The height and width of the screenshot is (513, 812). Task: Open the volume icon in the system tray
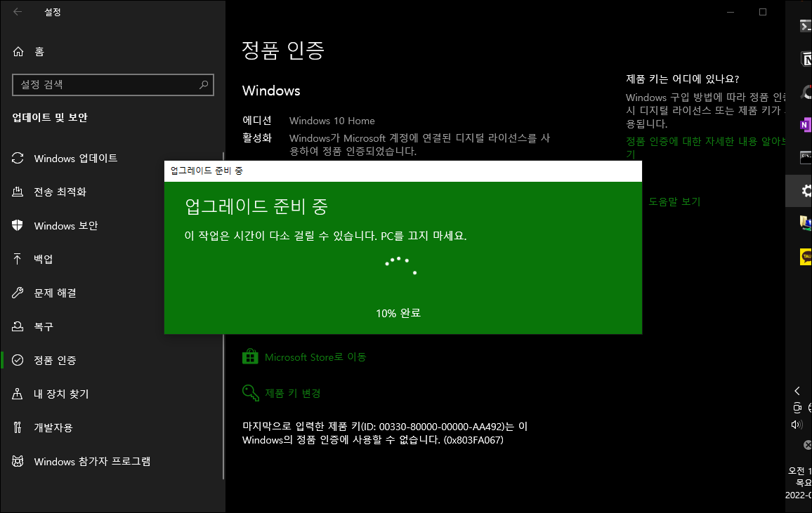798,424
